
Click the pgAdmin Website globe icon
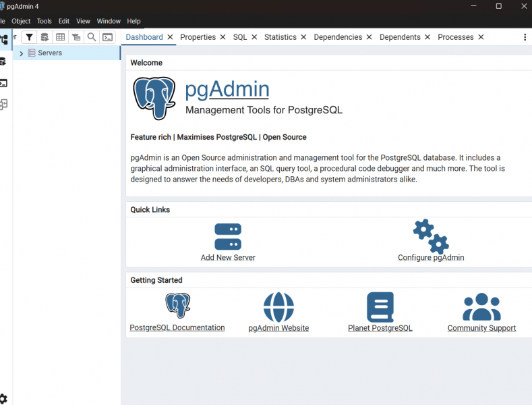tap(278, 307)
